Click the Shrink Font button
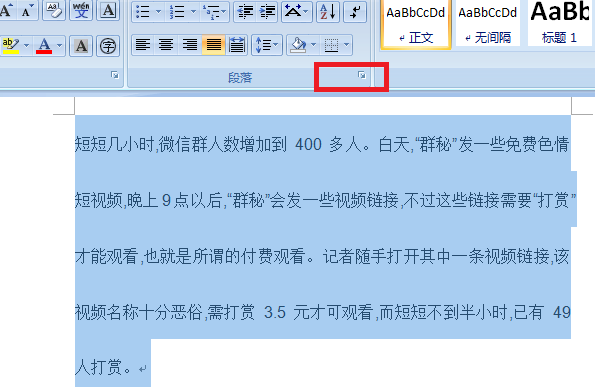 tap(27, 10)
